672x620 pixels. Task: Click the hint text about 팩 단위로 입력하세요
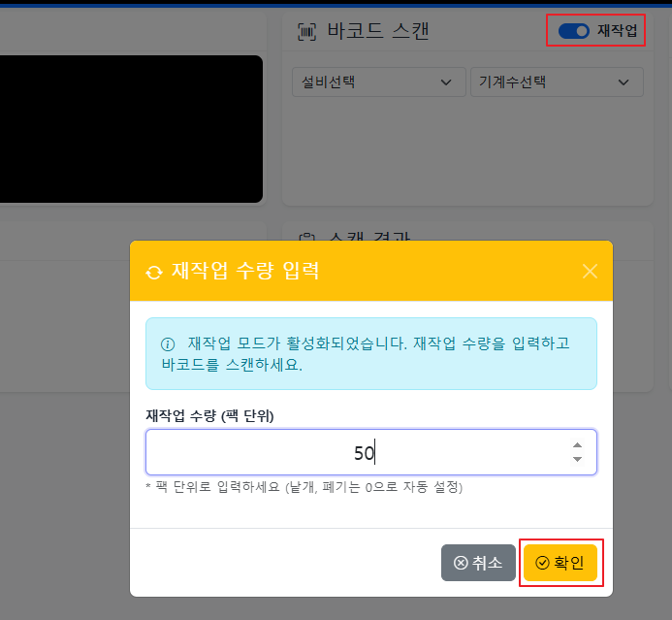point(304,487)
